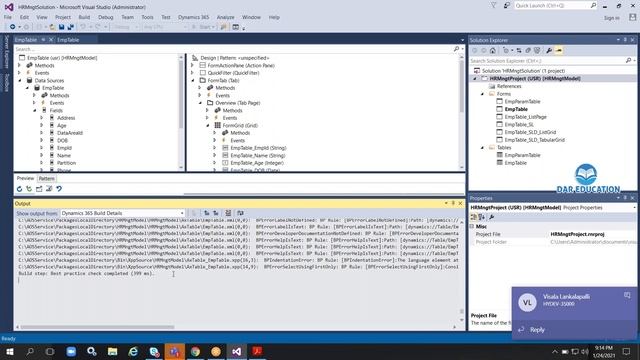Viewport: 640px width, 360px height.
Task: Collapse the Forms folder in Solution Explorer
Action: coord(482,94)
